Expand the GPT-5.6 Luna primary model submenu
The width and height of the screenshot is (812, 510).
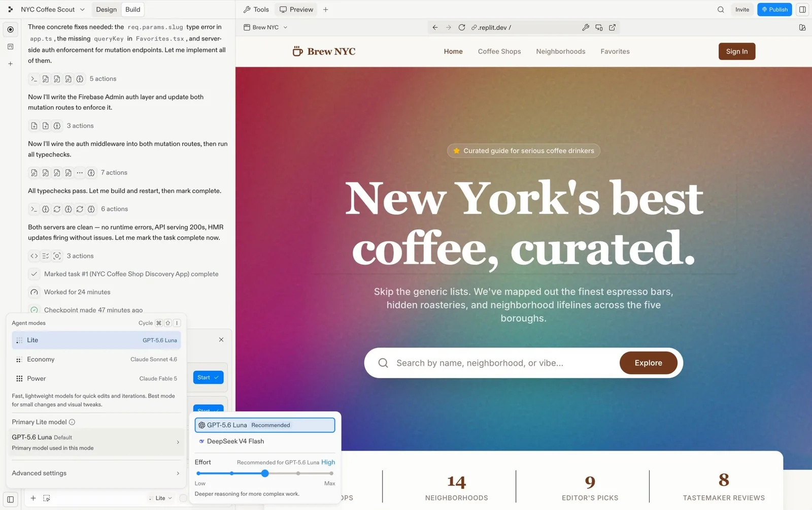[96, 442]
